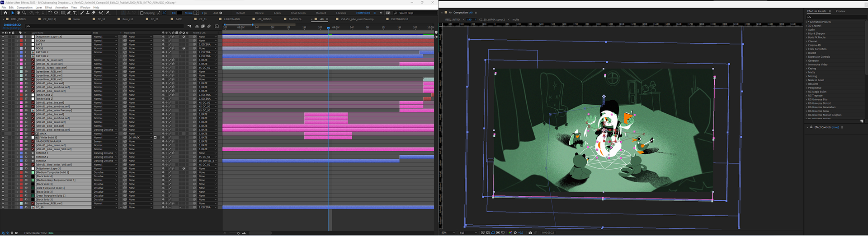
Task: Open the Animation menu
Action: (61, 8)
